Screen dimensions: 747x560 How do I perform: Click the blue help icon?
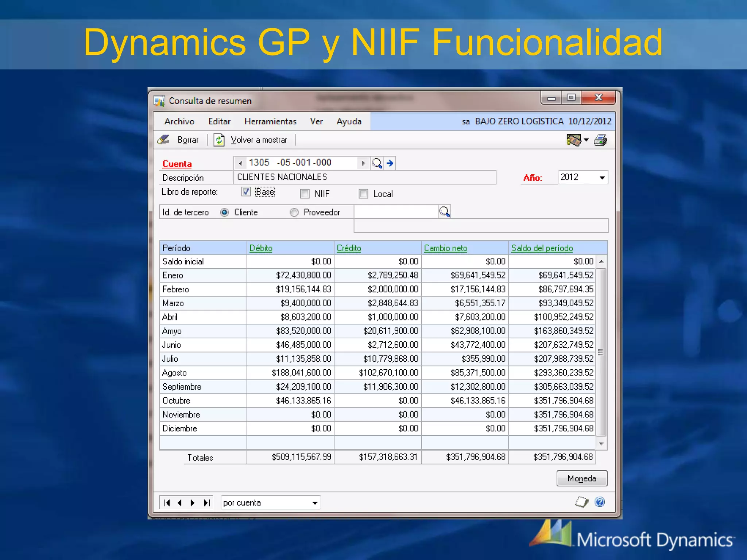(x=600, y=502)
